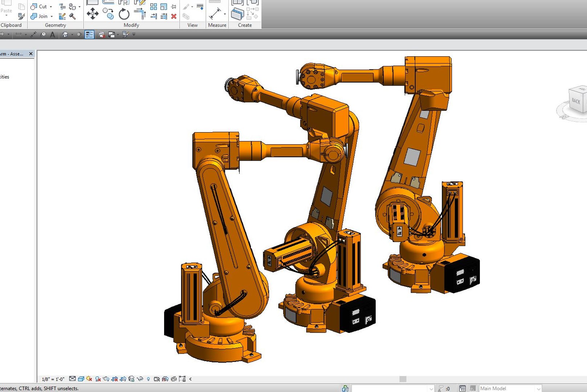Toggle Reveal Hidden Elements lightbulb
This screenshot has width=587, height=392.
[x=148, y=379]
